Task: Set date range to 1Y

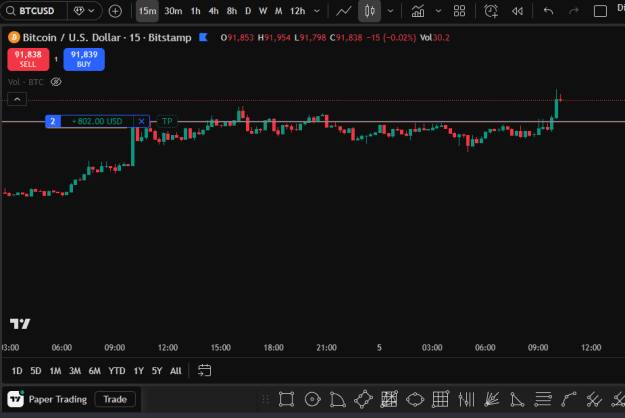Action: (139, 371)
